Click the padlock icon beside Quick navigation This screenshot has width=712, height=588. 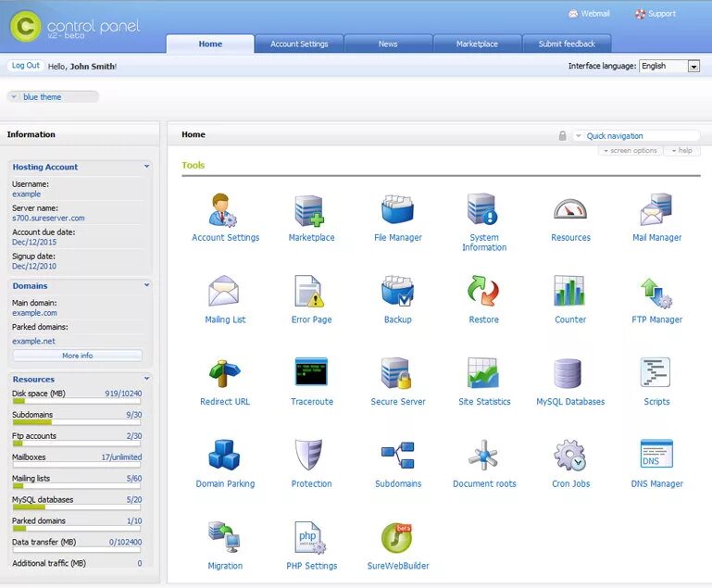pos(562,136)
